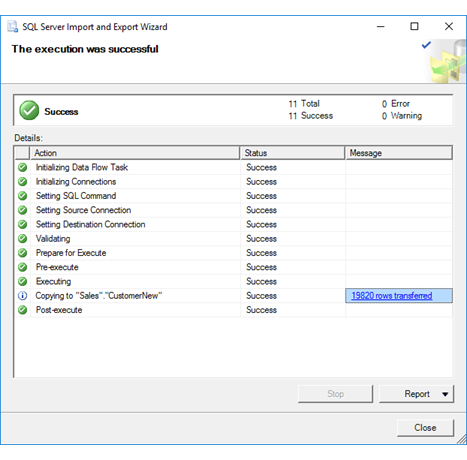Viewport: 467px width, 460px height.
Task: Click the Details: label
Action: coord(28,138)
